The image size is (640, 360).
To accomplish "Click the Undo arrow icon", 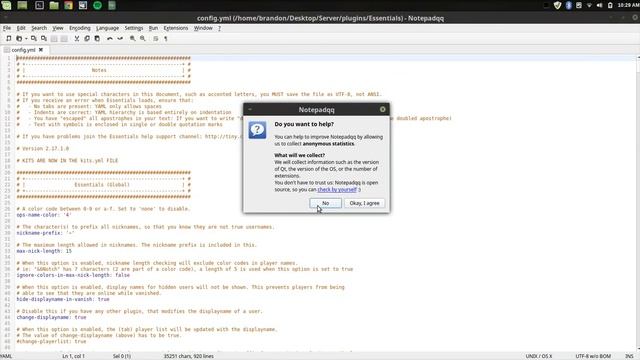I will (109, 38).
